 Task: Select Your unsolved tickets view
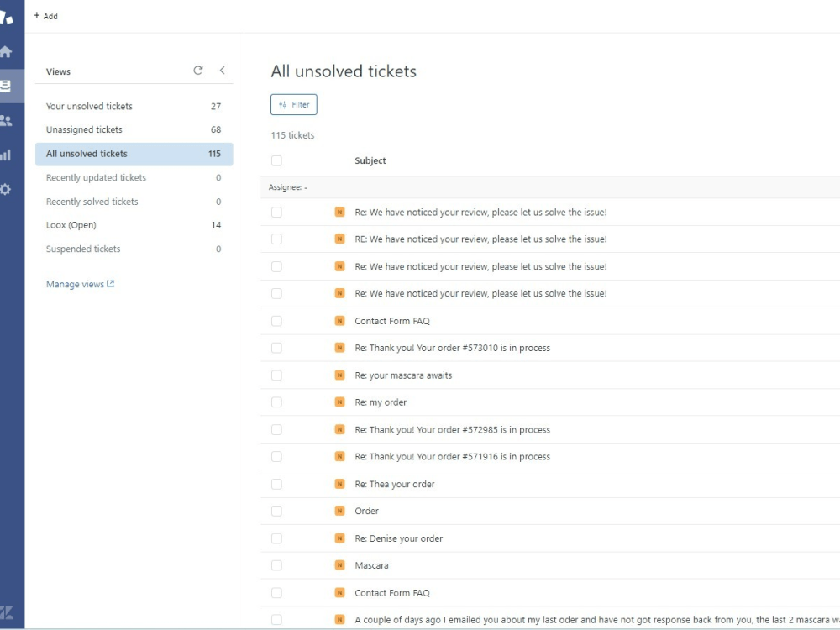pyautogui.click(x=134, y=106)
